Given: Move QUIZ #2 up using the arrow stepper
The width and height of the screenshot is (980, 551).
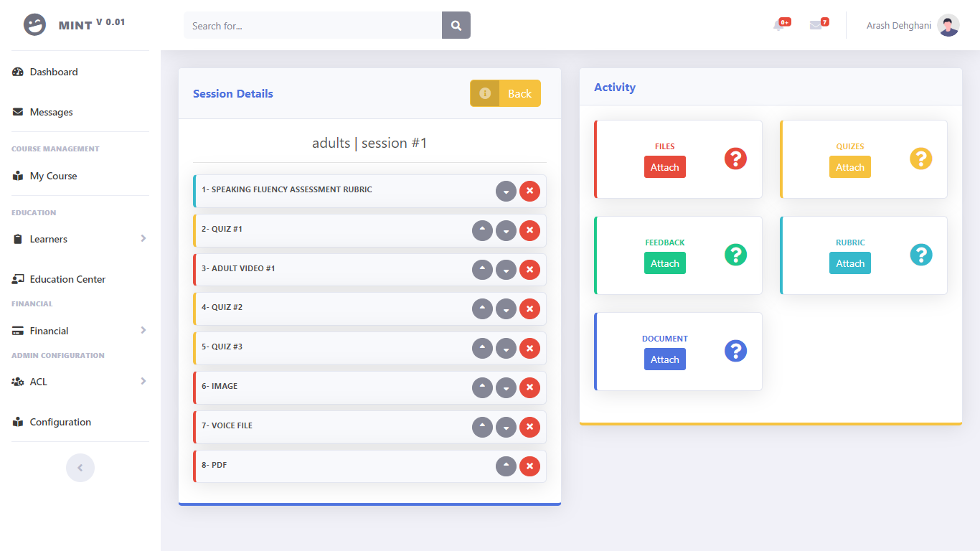Looking at the screenshot, I should point(482,309).
